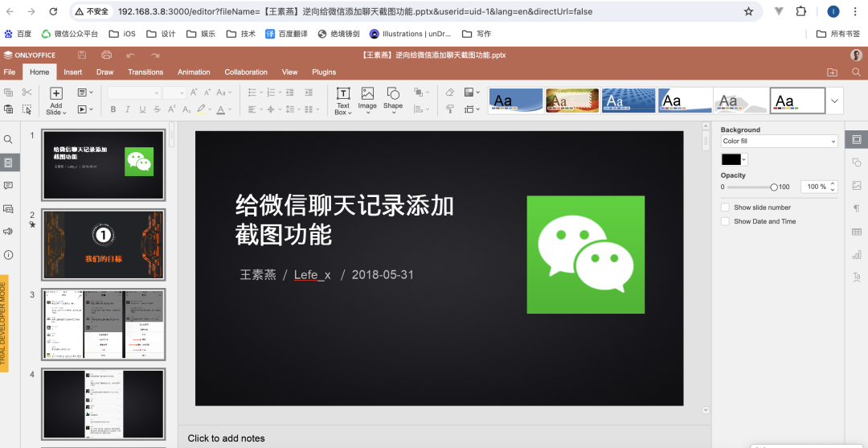The image size is (868, 448).
Task: Click the Copy style paint roller icon
Action: [x=449, y=109]
